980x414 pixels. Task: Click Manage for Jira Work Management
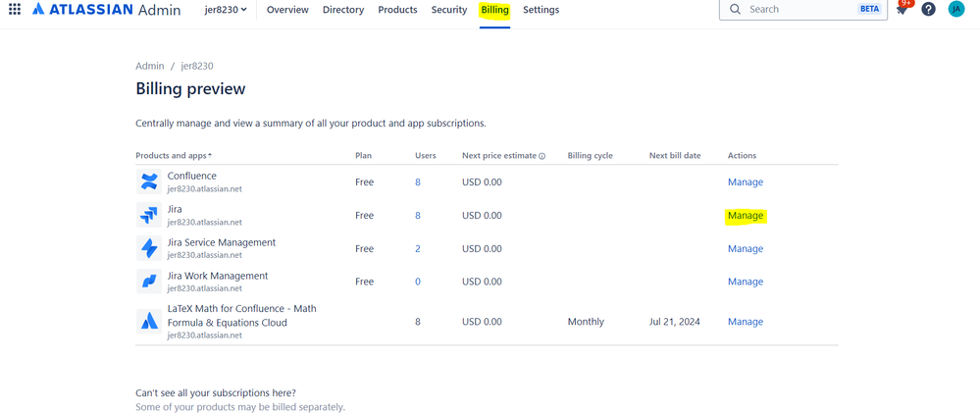coord(745,282)
